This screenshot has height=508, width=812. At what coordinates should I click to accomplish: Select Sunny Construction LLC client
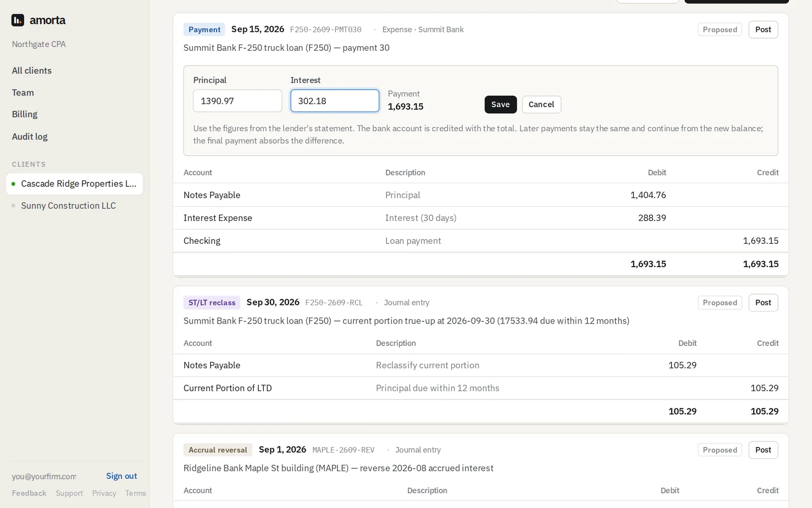coord(75,206)
